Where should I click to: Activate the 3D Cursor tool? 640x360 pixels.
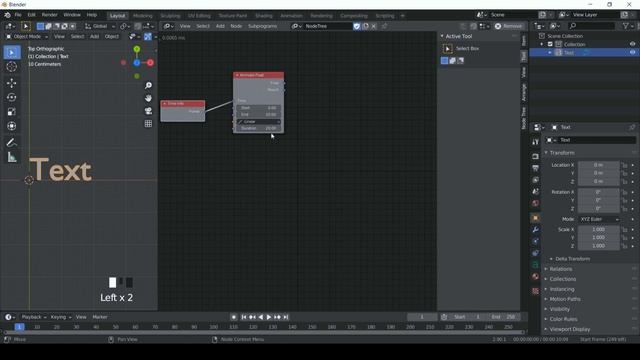12,67
